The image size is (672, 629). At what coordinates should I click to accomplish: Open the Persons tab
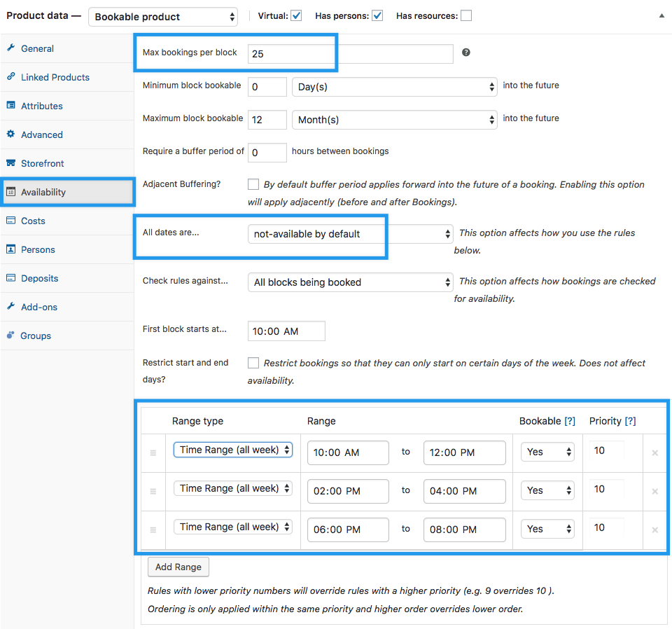[38, 249]
